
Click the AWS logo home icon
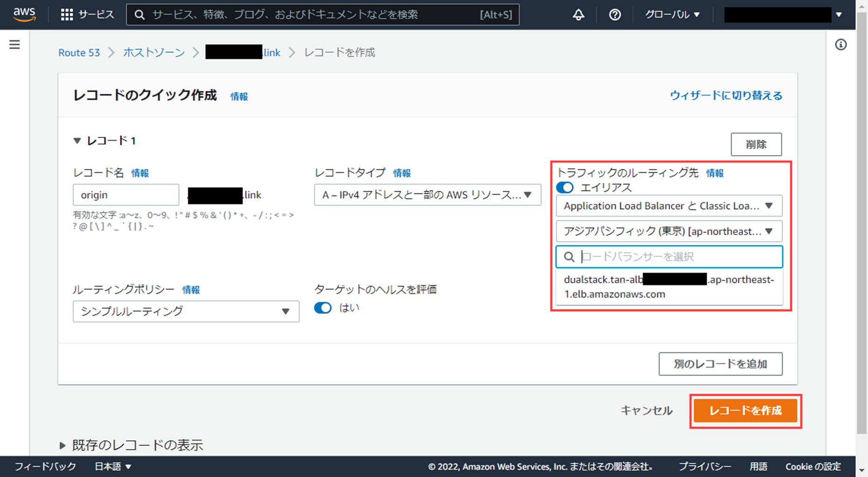point(24,14)
